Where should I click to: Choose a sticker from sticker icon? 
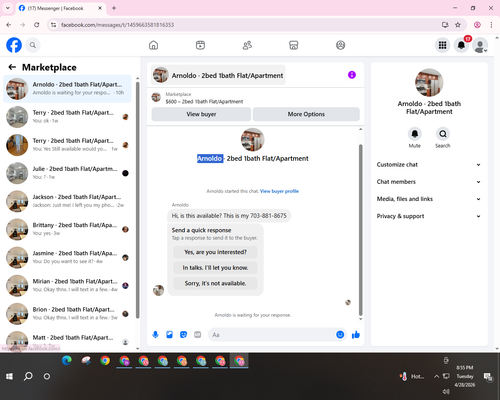coord(183,335)
